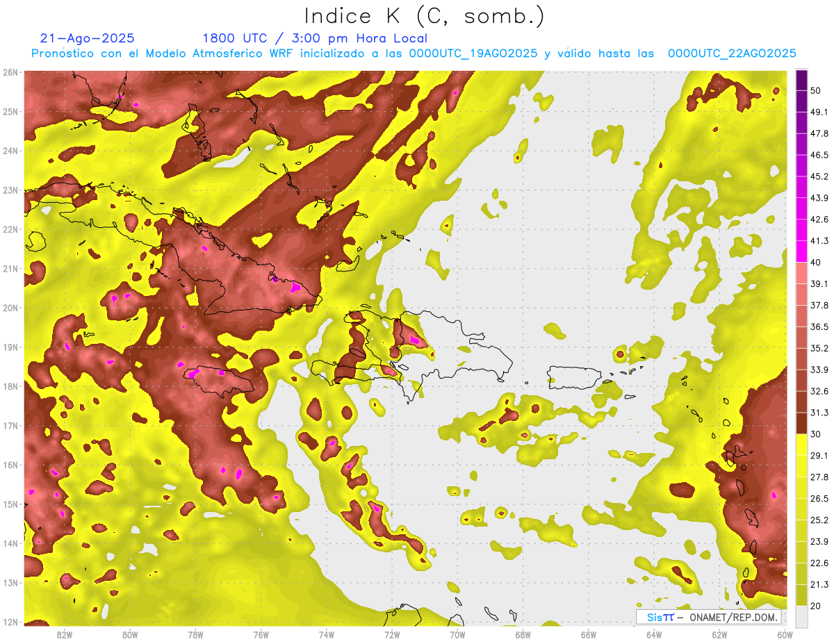Click the latitude label "19N"
834x644 pixels.
click(10, 347)
